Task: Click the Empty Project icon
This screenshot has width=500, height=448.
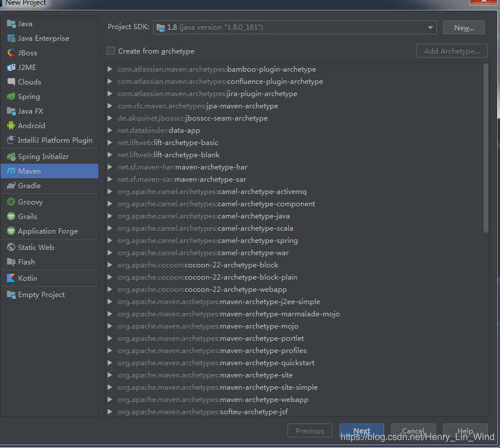Action: click(11, 295)
